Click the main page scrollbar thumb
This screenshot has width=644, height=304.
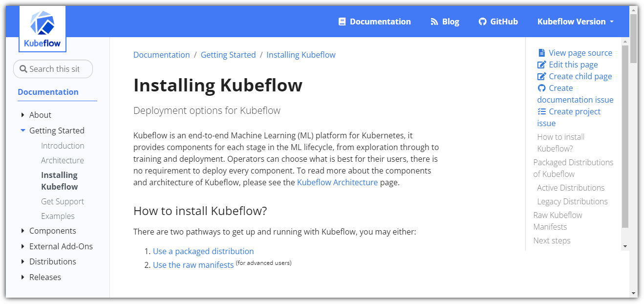point(634,38)
